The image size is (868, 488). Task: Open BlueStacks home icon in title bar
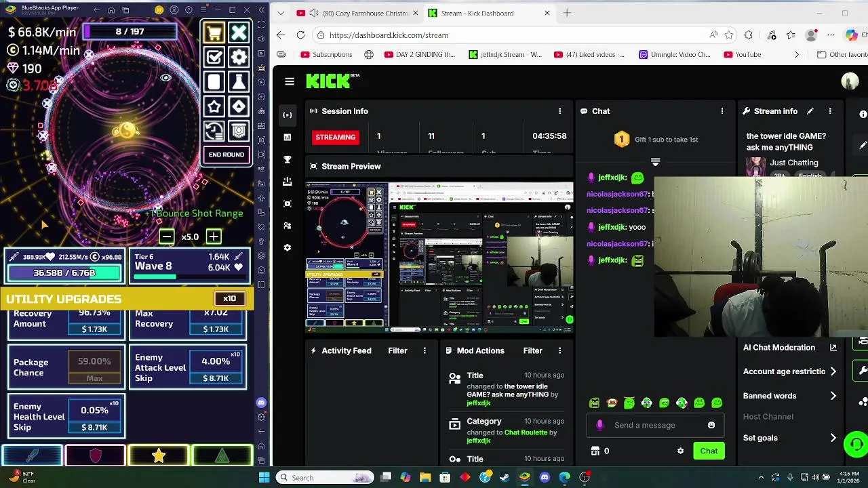[x=111, y=10]
